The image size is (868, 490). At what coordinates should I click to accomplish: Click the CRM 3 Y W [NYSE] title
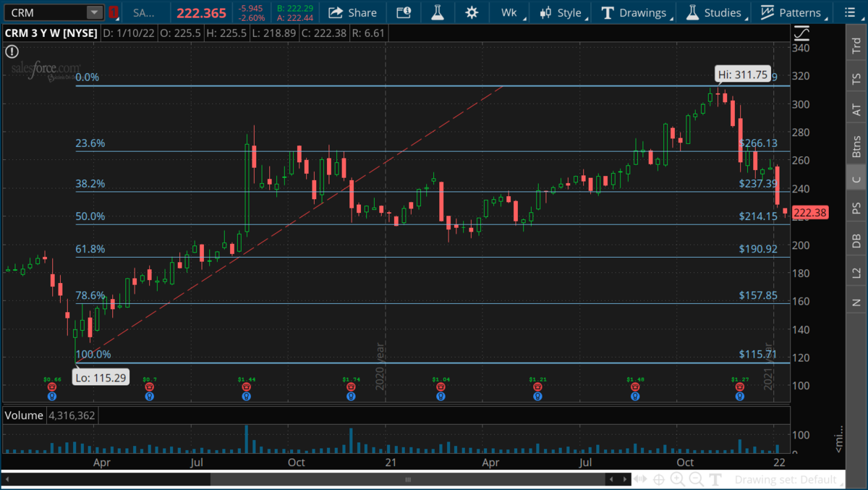click(51, 33)
